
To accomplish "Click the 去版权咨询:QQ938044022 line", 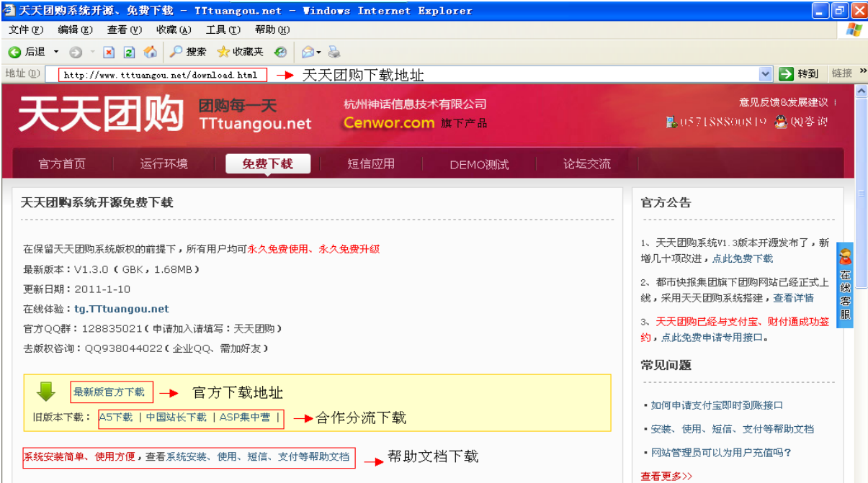I will [147, 348].
